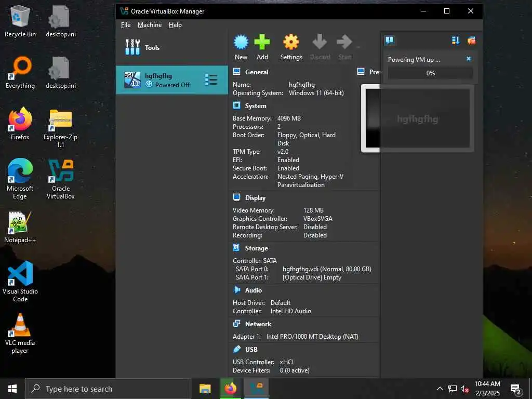The height and width of the screenshot is (399, 532).
Task: Open the File menu
Action: [126, 25]
